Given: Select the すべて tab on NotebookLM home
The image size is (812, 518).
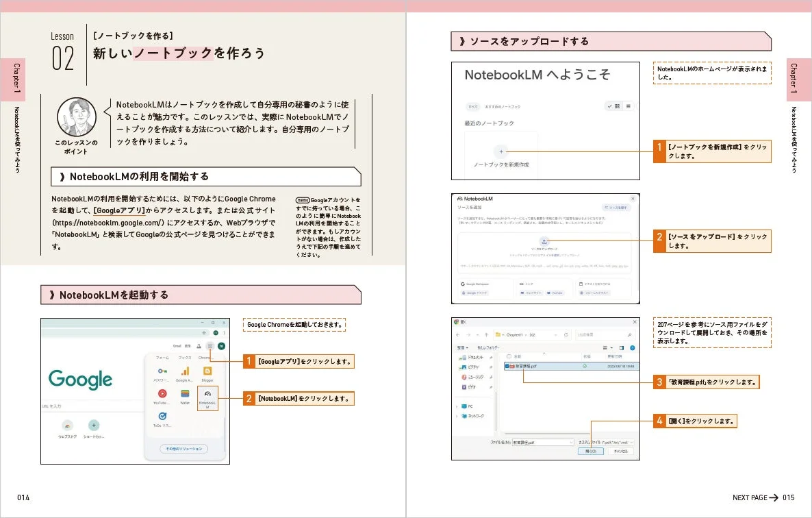Looking at the screenshot, I should tap(474, 106).
